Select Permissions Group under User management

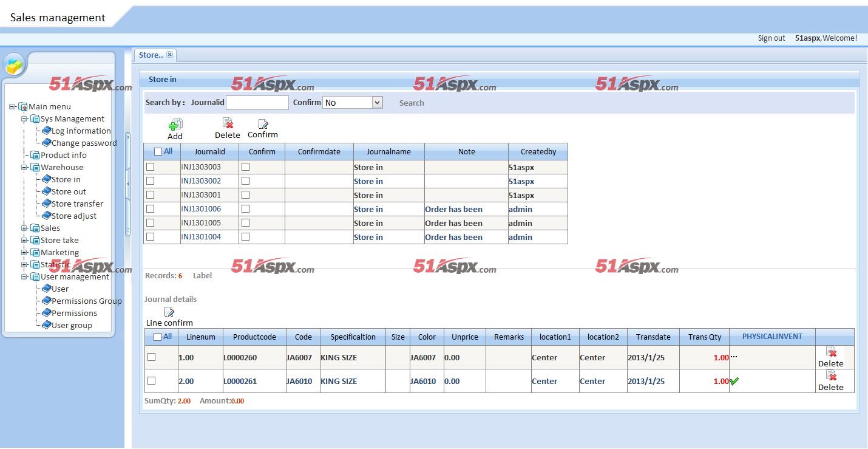pyautogui.click(x=86, y=301)
